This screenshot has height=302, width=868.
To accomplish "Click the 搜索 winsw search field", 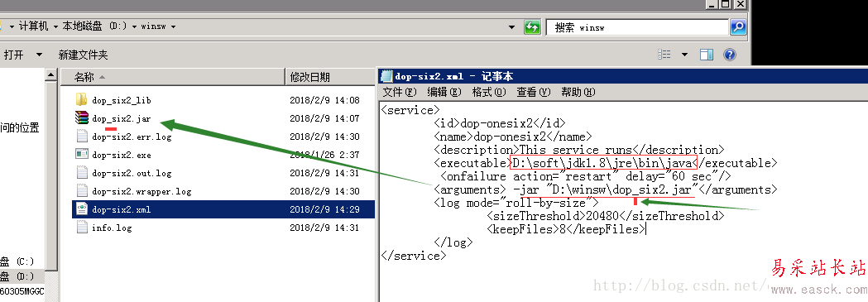I will tap(637, 26).
